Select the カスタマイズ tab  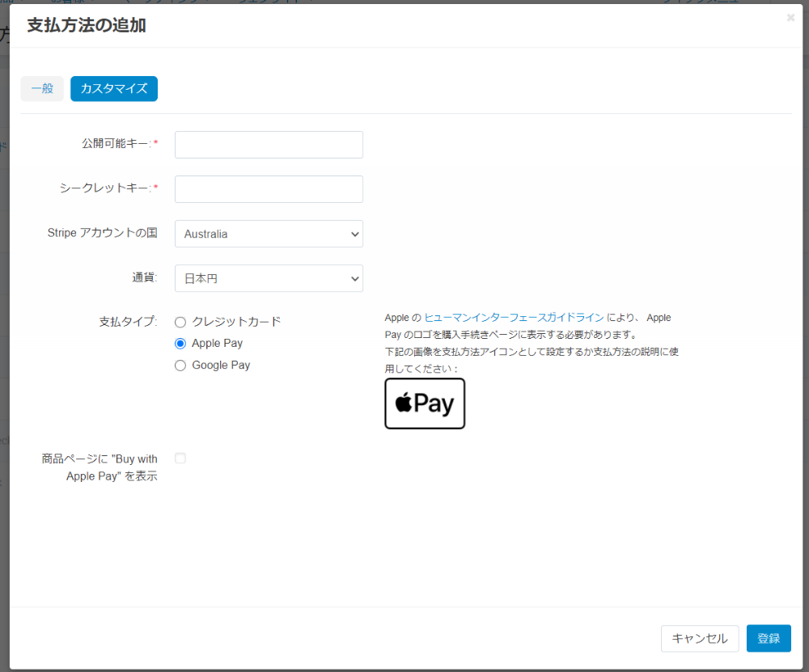point(114,89)
